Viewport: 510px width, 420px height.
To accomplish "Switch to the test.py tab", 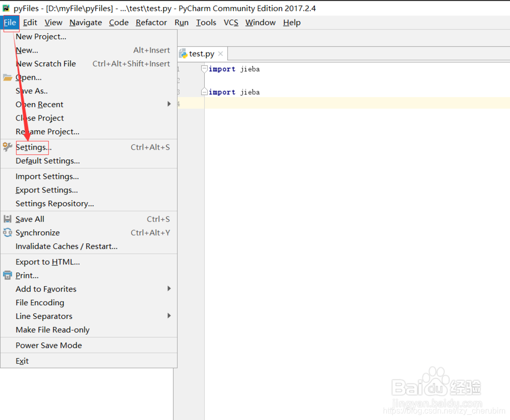I will 203,54.
